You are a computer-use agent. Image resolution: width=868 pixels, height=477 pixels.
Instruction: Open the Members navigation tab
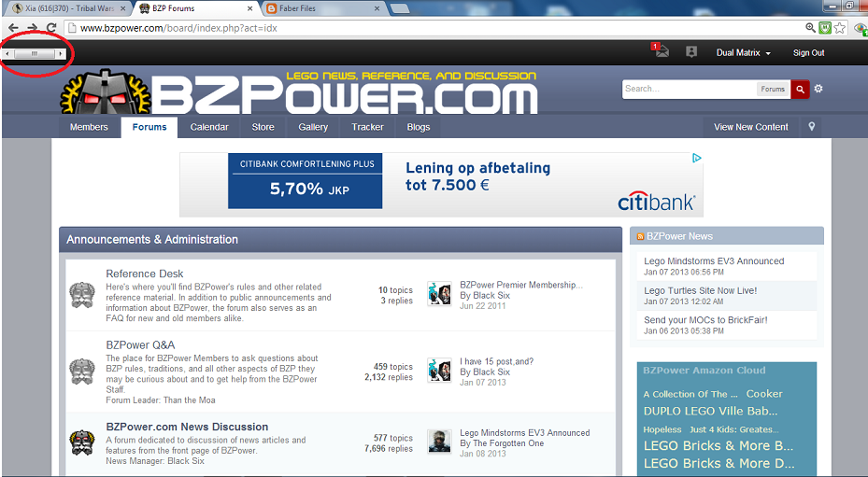(x=89, y=127)
